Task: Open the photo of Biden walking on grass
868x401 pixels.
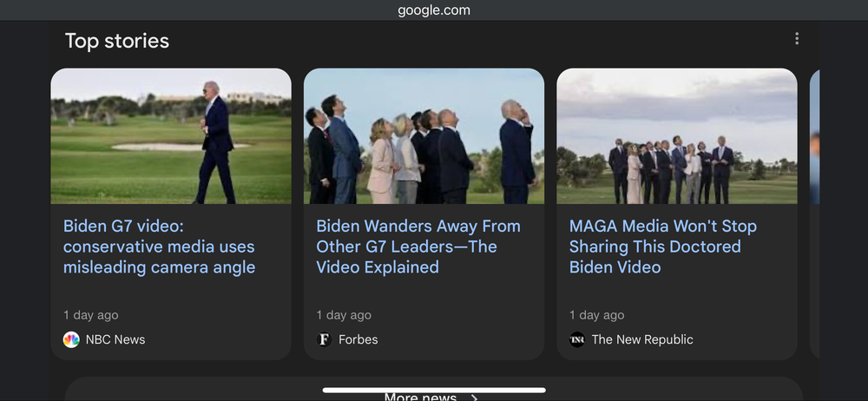Action: click(x=171, y=136)
